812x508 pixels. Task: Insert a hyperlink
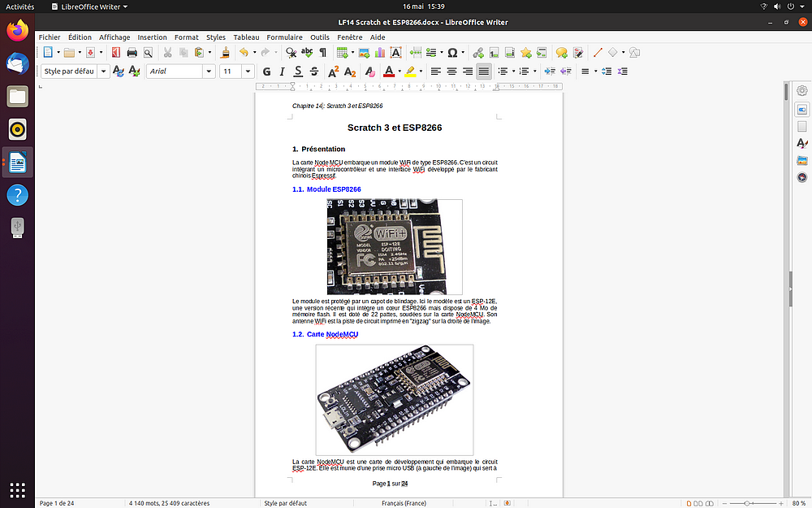[478, 52]
